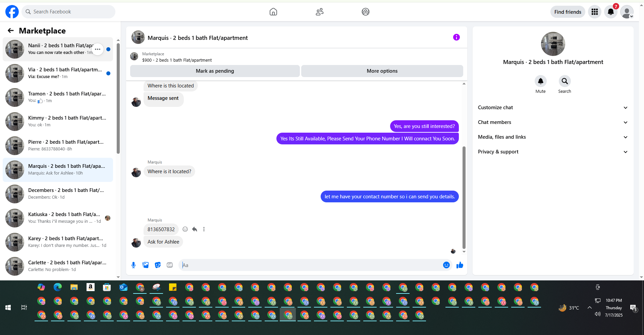Send a thumbs-up like
The image size is (644, 335).
point(460,265)
